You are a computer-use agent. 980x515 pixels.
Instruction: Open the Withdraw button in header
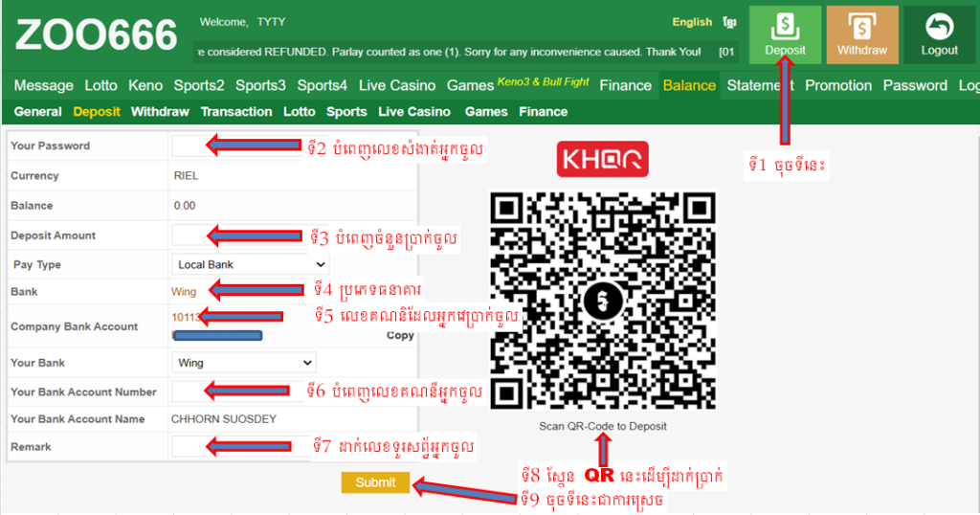(x=862, y=34)
